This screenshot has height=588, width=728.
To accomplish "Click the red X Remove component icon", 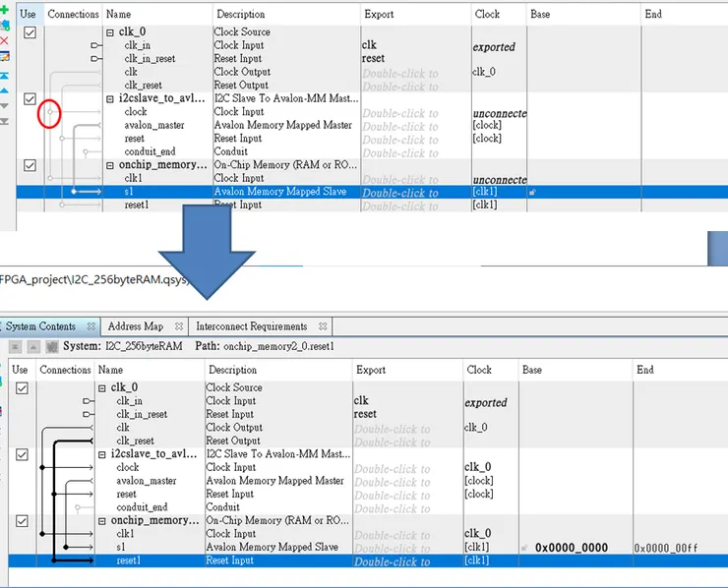I will (4, 41).
